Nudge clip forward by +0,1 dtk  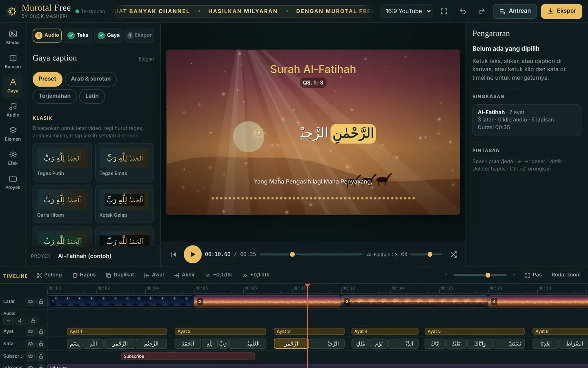[256, 275]
